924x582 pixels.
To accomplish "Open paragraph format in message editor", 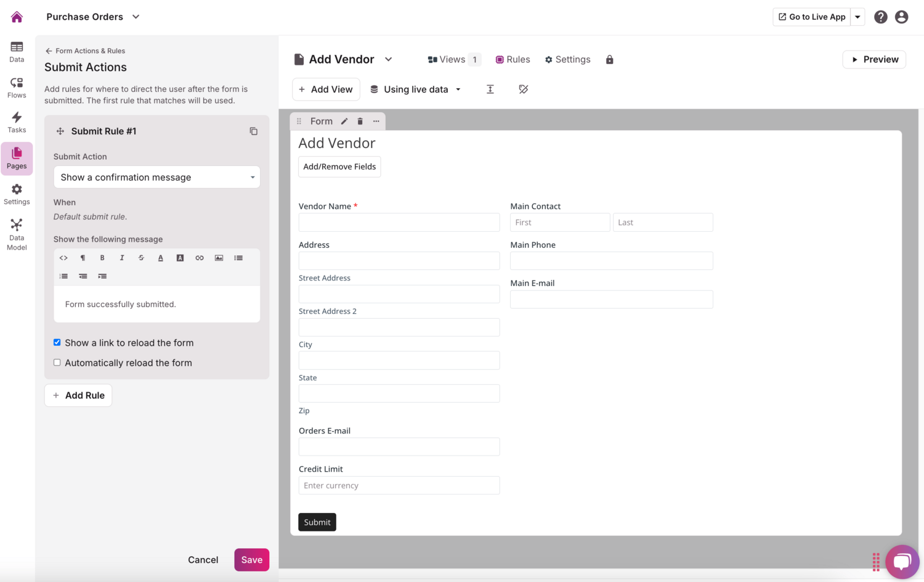I will [x=83, y=258].
